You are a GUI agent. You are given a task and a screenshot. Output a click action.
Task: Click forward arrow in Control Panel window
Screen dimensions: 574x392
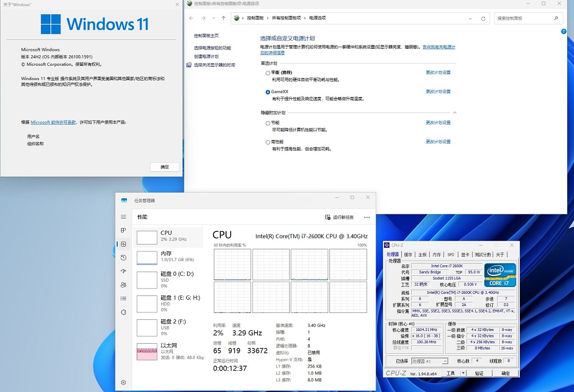point(203,18)
